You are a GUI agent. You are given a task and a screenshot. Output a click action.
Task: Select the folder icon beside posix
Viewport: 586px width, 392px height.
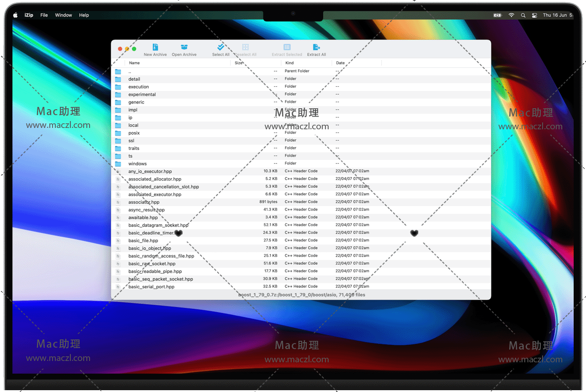click(x=118, y=133)
